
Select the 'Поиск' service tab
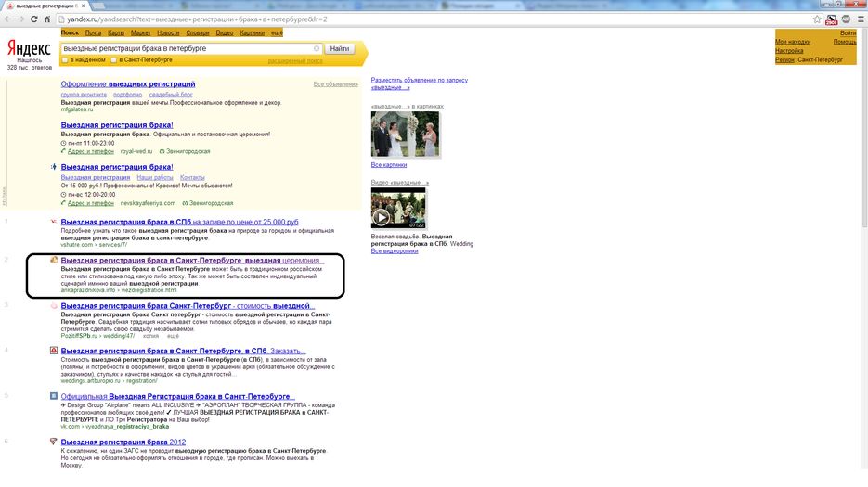point(70,32)
